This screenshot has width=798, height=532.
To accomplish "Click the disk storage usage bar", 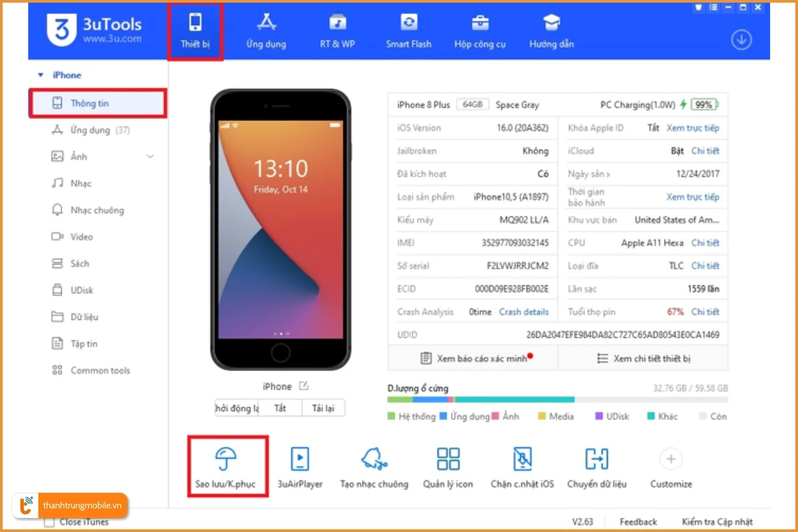I will coord(557,400).
